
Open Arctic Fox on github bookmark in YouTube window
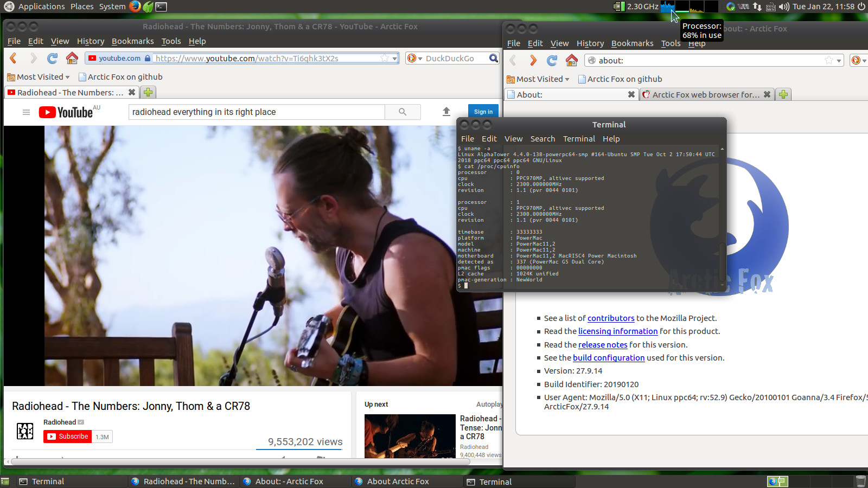click(120, 77)
